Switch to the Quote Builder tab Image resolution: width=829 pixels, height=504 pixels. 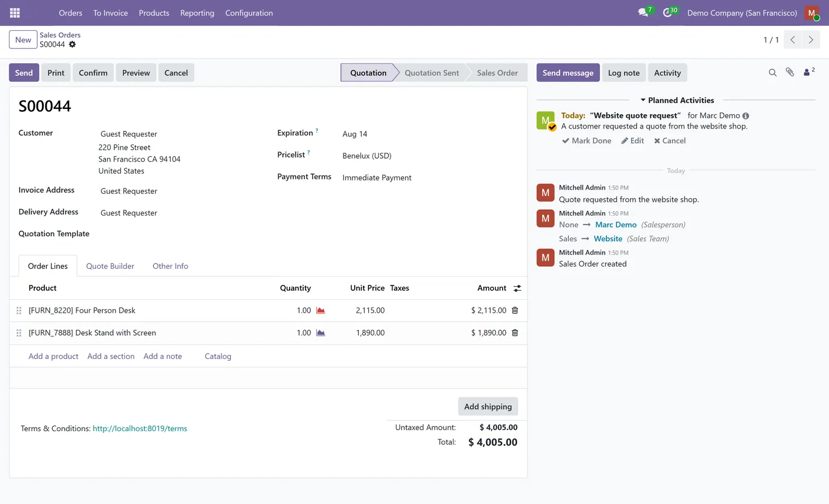[110, 266]
